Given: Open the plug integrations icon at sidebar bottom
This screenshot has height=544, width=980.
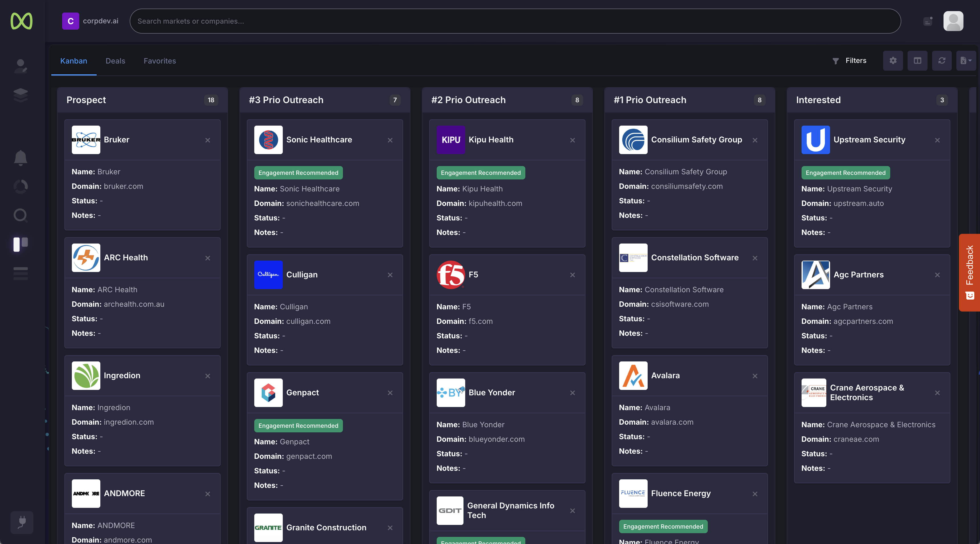Looking at the screenshot, I should 22,522.
